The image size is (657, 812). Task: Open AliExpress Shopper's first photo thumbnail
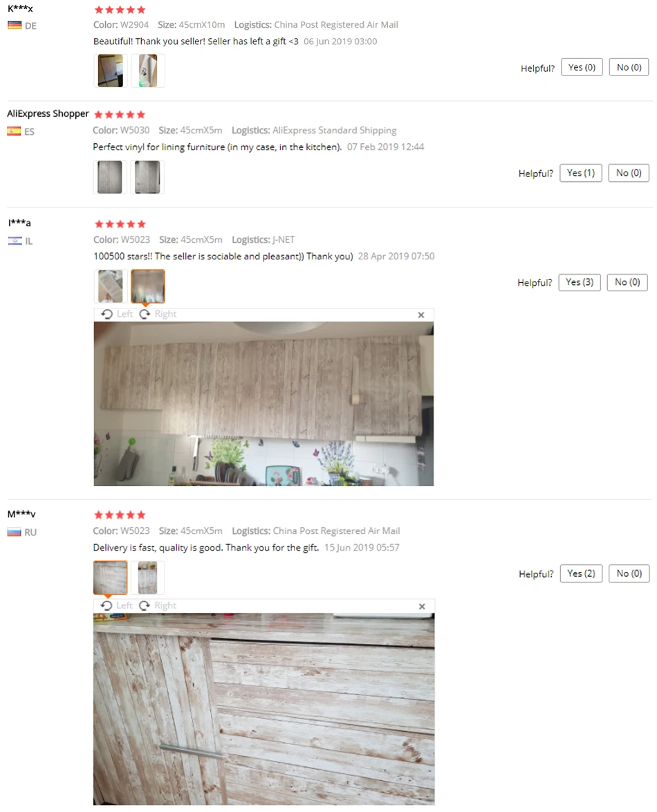pos(110,177)
